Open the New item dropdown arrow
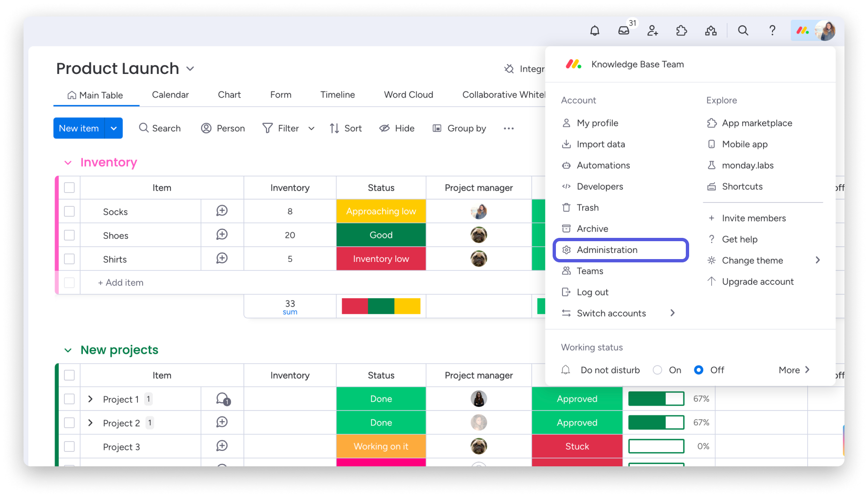The image size is (868, 496). pyautogui.click(x=113, y=128)
